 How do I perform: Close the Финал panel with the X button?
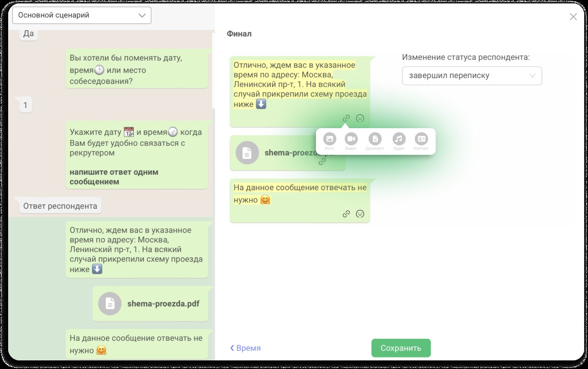[573, 17]
